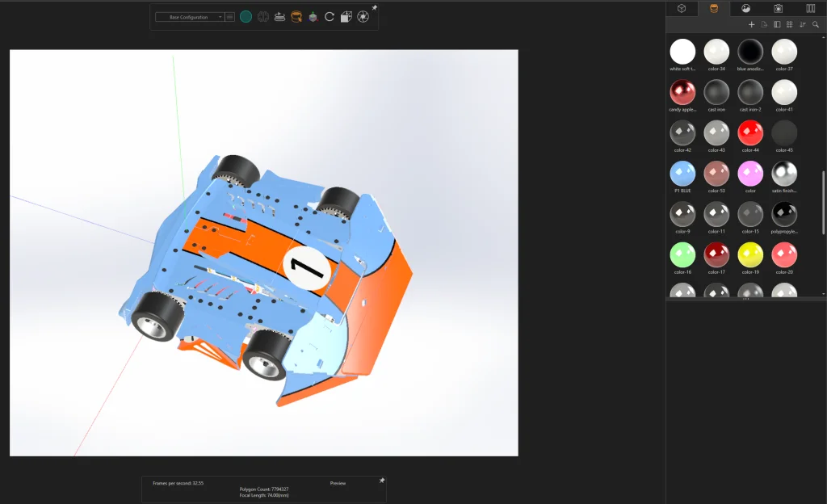The height and width of the screenshot is (504, 827).
Task: Switch to the Models cube tab
Action: pos(682,8)
